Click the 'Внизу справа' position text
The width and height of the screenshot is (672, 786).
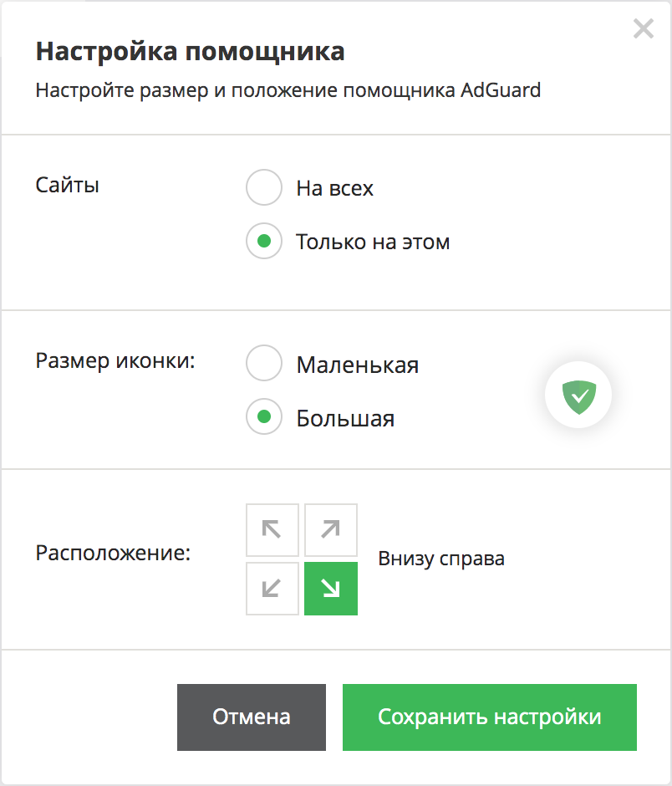[x=441, y=559]
